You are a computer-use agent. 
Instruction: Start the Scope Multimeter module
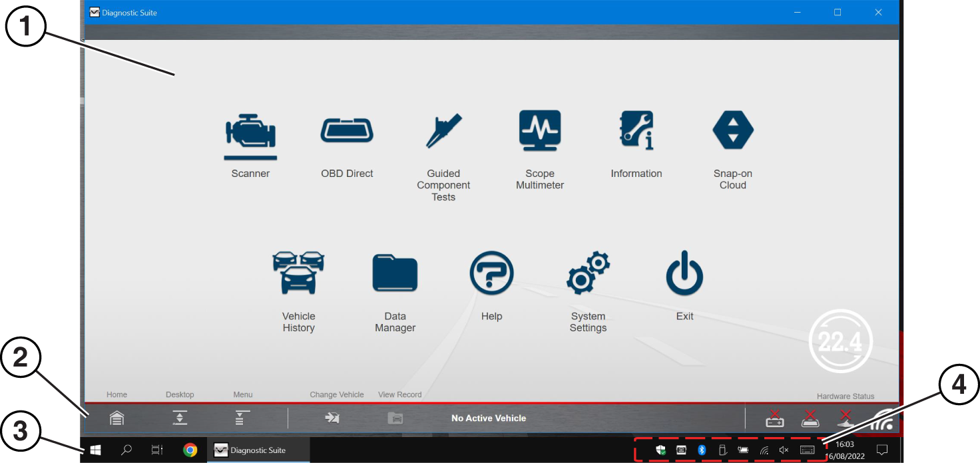click(540, 131)
